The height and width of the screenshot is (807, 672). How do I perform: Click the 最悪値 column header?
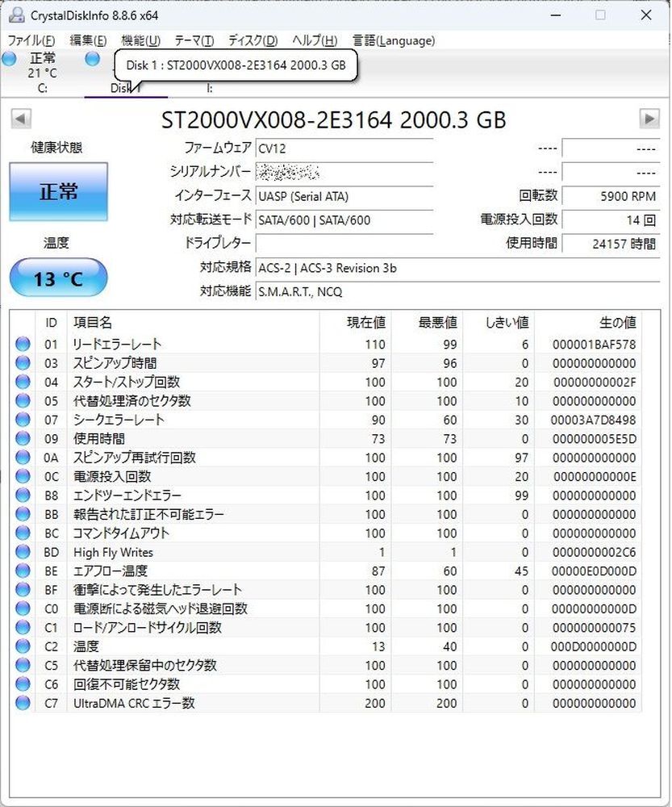[427, 322]
